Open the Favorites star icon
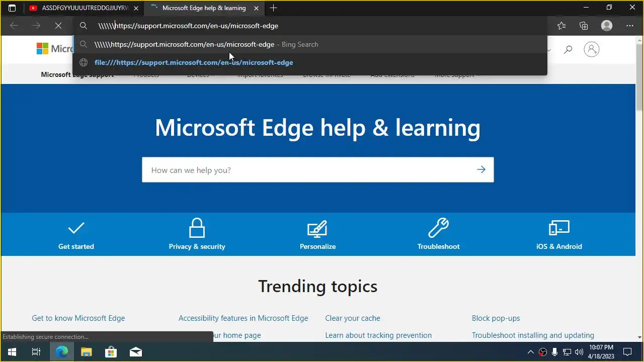The image size is (644, 362). pos(561,26)
